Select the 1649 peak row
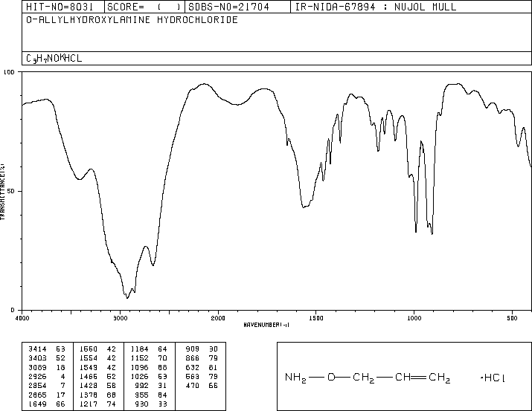The width and height of the screenshot is (532, 411). point(47,404)
